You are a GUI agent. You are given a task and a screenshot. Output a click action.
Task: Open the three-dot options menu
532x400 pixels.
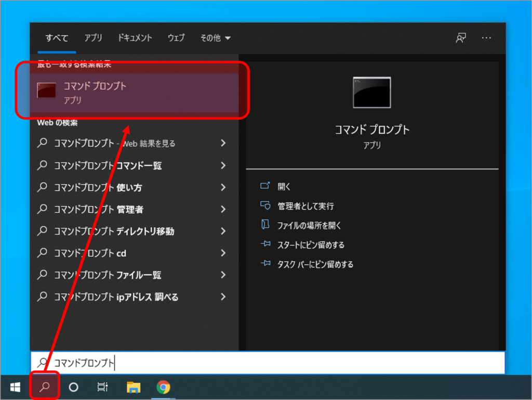coord(486,38)
